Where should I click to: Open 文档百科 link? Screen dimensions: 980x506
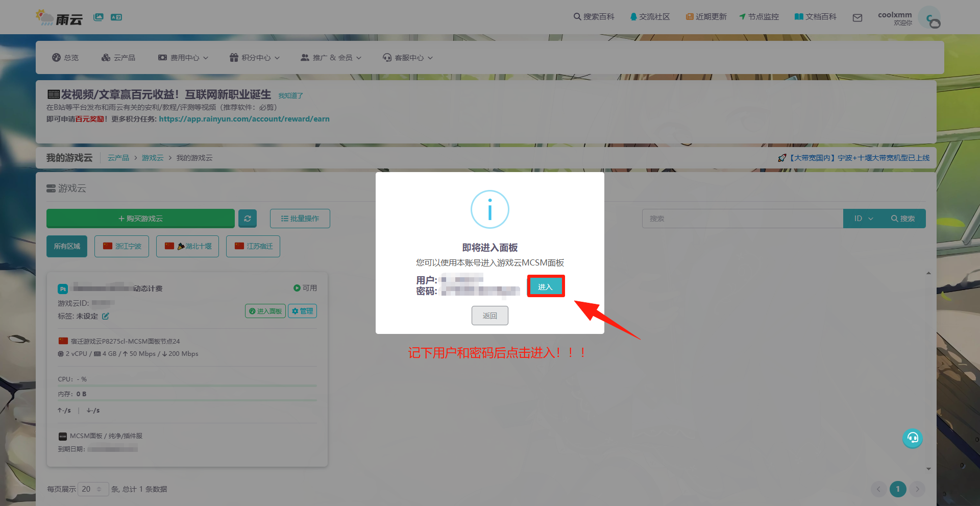[x=816, y=17]
